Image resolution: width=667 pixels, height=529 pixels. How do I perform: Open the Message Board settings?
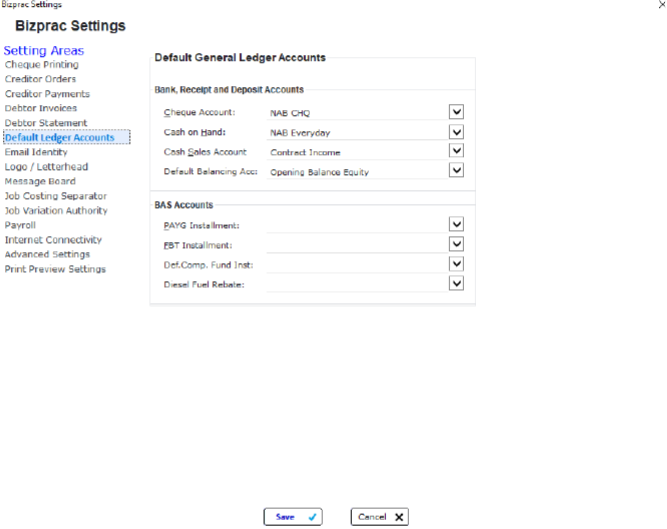click(x=40, y=181)
